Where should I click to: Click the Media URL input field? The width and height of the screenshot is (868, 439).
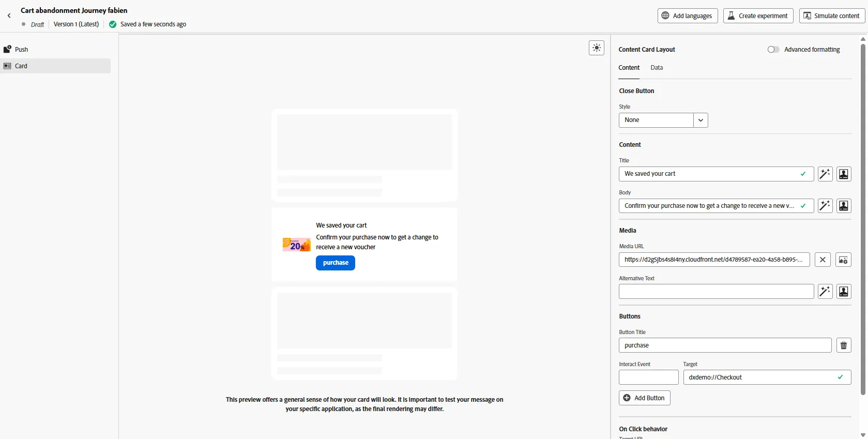[714, 260]
